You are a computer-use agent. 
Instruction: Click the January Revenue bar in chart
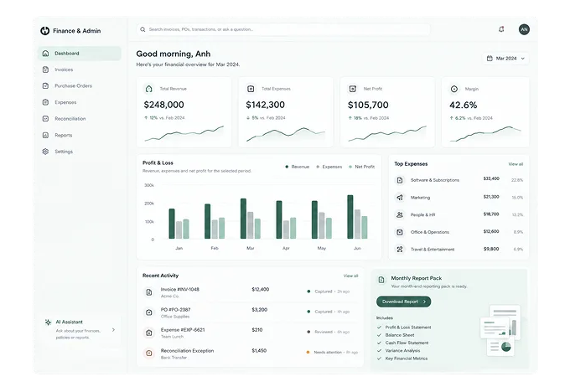[172, 224]
